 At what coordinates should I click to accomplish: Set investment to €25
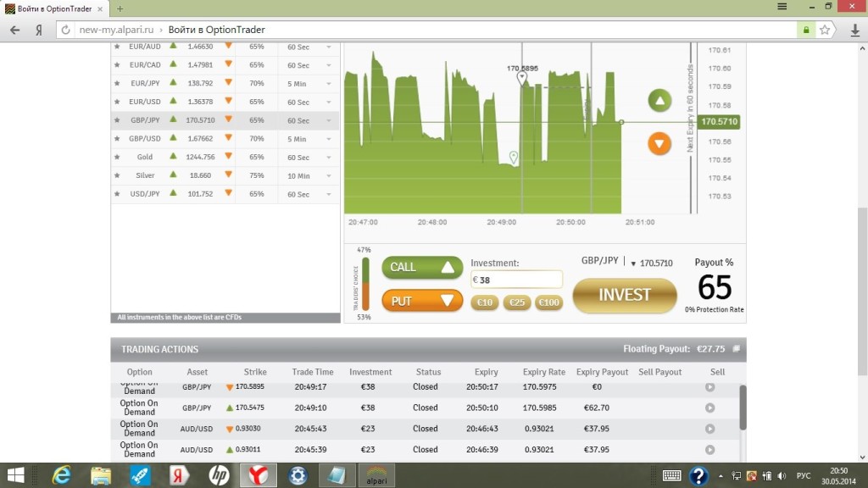coord(516,302)
